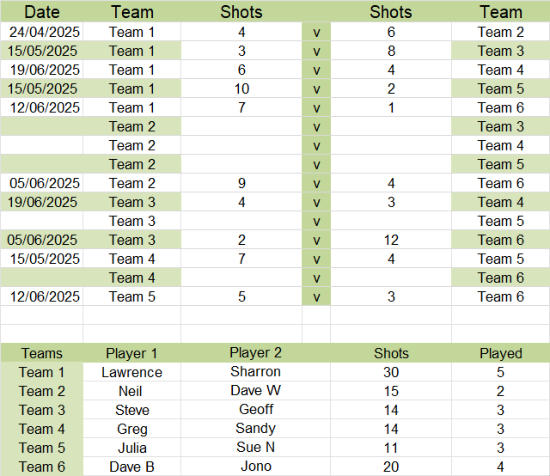Select the Team 6 cell opposite Team 5
Screen dimensions: 550x476
click(x=501, y=297)
